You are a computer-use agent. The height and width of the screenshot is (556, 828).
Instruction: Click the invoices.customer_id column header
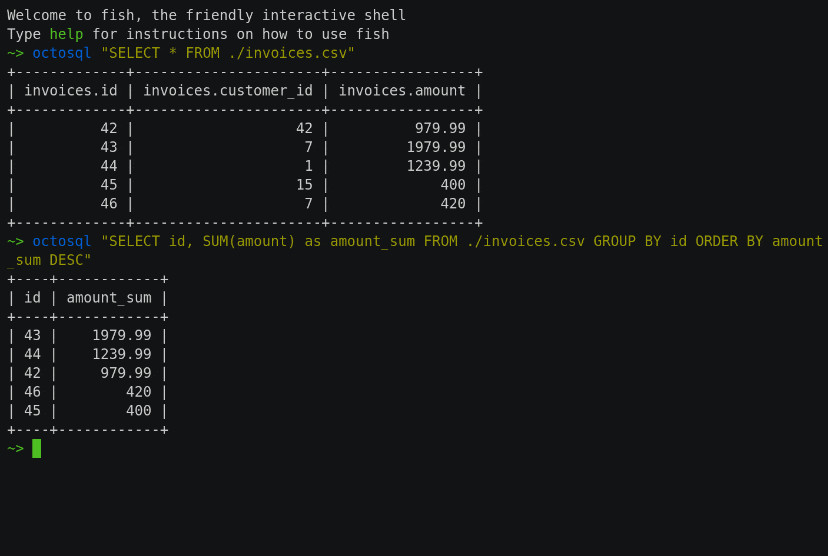point(228,91)
